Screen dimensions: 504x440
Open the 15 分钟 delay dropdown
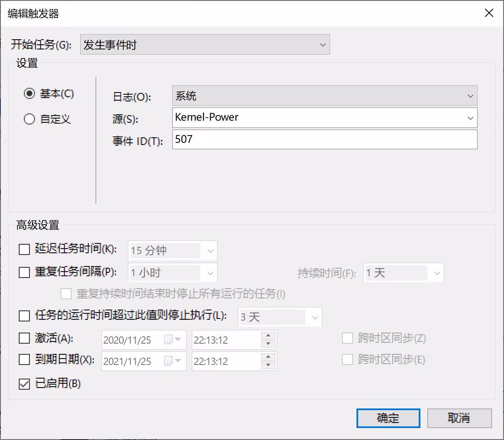[173, 250]
